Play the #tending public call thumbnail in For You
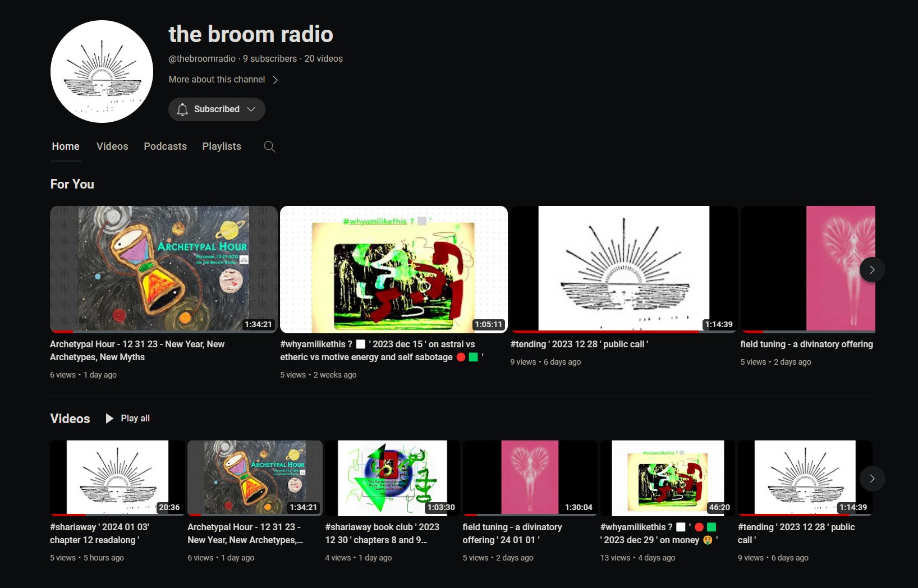Screen dimensions: 918x588 tap(623, 269)
